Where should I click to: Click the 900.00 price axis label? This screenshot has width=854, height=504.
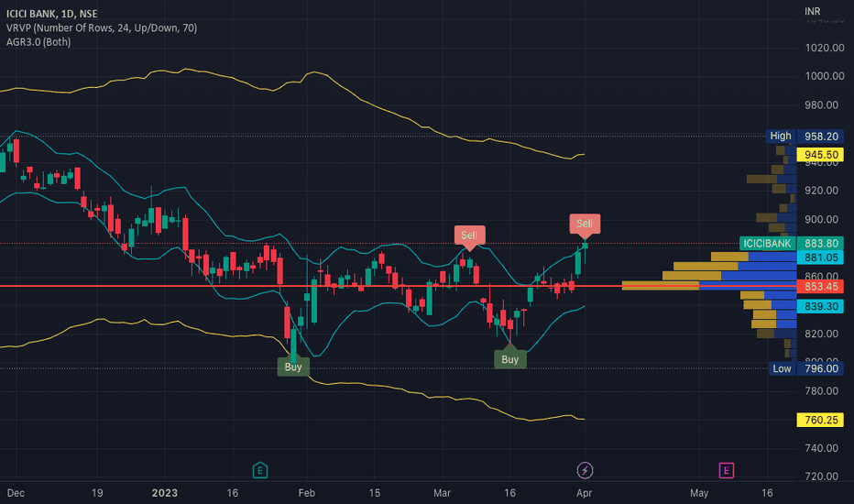tap(821, 219)
